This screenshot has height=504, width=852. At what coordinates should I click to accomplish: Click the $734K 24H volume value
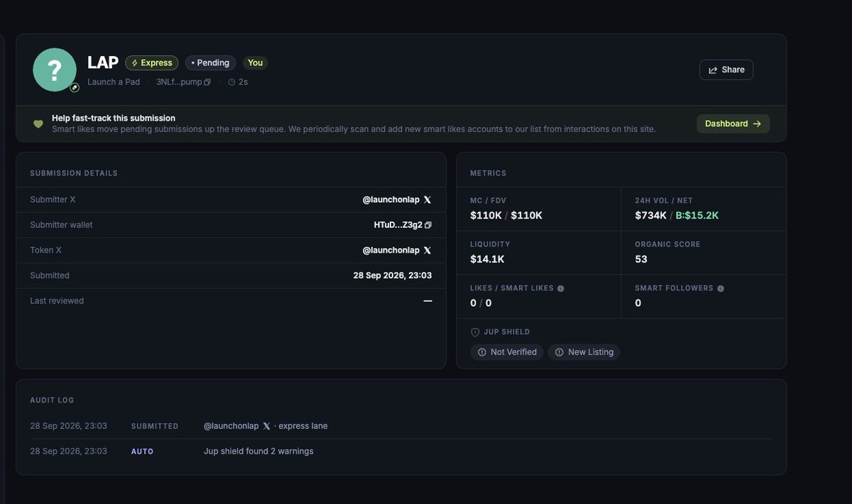[x=651, y=215]
